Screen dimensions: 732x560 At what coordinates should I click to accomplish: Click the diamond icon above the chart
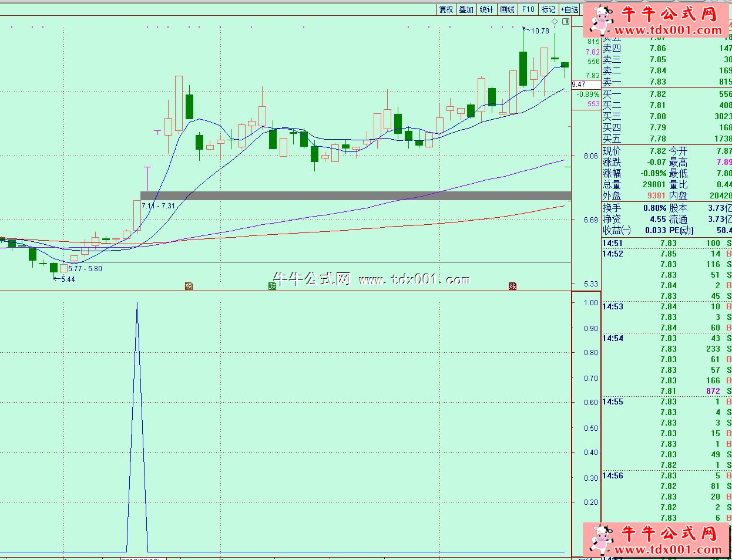555,22
